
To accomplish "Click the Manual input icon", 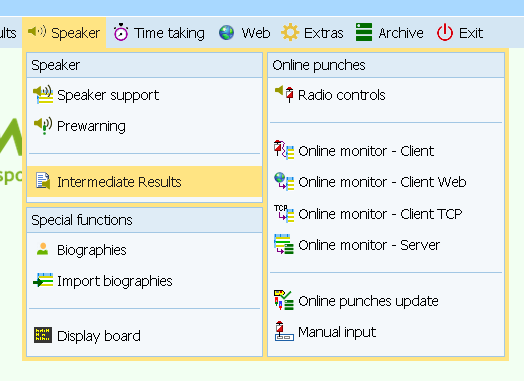I will 284,331.
